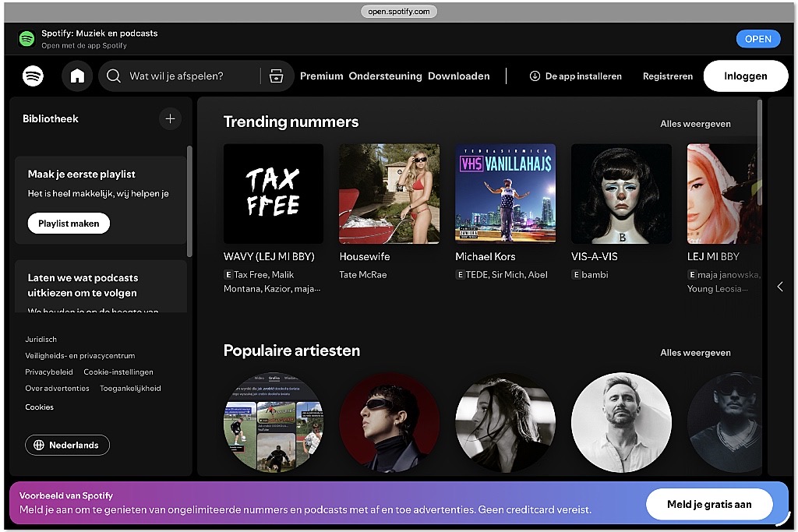Open the Nederlands language selector

(x=67, y=445)
